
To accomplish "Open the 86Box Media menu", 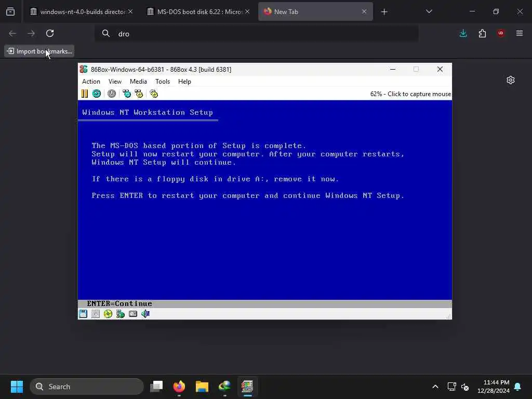I will 138,82.
